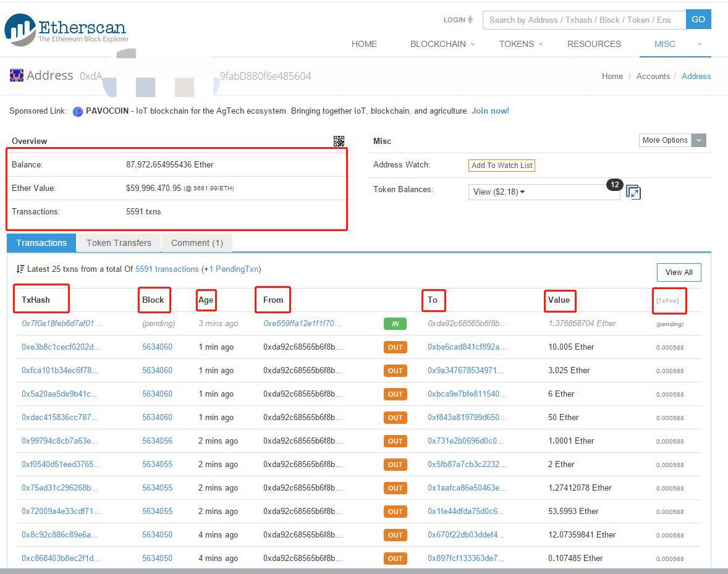Open block 5634056 link
728x574 pixels.
157,441
